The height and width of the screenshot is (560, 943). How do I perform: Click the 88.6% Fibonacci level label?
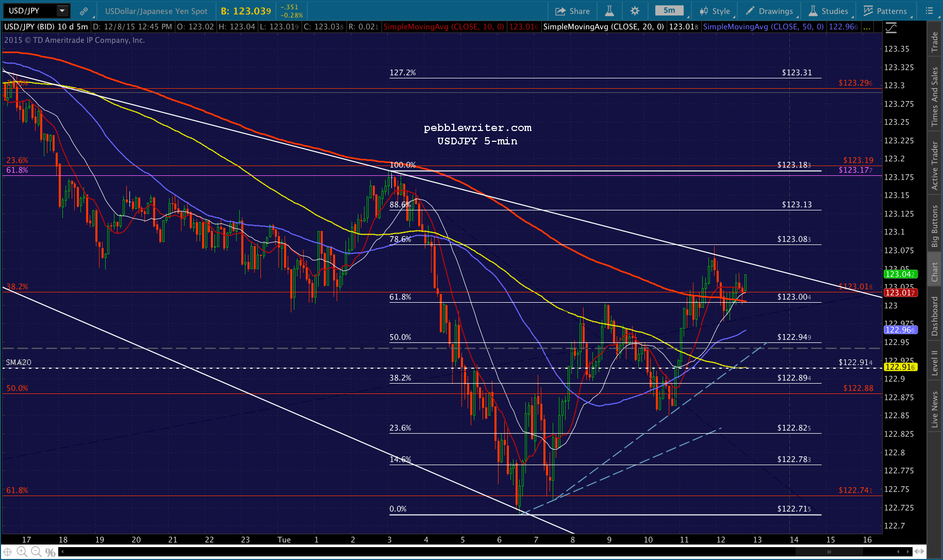[401, 205]
